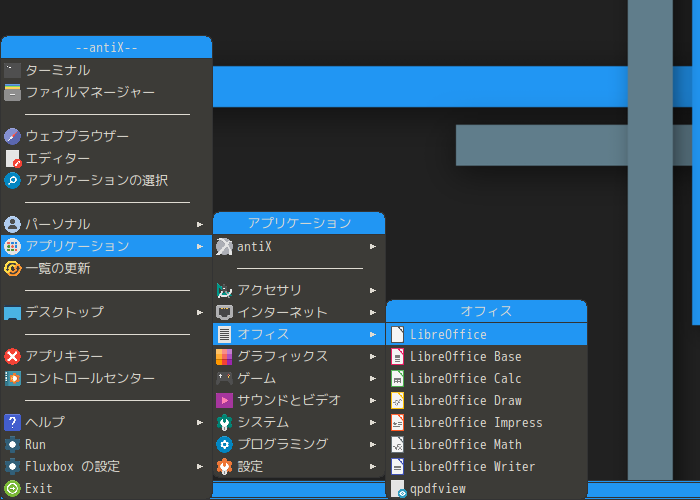Click the gear icon beside Run
Image resolution: width=700 pixels, height=500 pixels.
coord(12,445)
